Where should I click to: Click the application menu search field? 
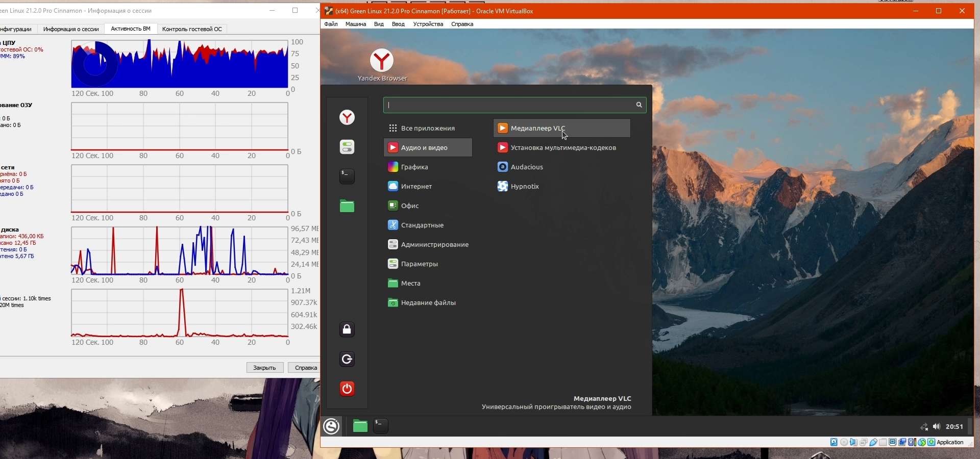coord(510,105)
